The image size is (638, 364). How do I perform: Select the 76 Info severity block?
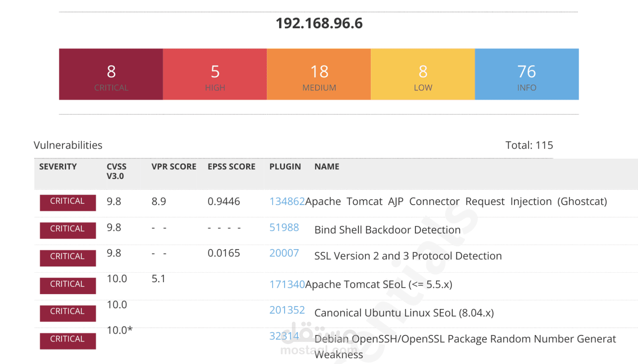(x=527, y=74)
